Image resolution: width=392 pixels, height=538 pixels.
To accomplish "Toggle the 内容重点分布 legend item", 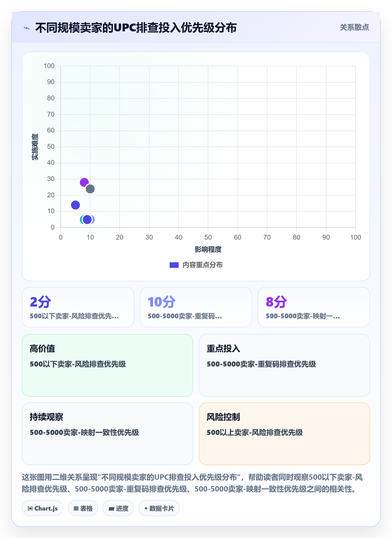I will [196, 265].
